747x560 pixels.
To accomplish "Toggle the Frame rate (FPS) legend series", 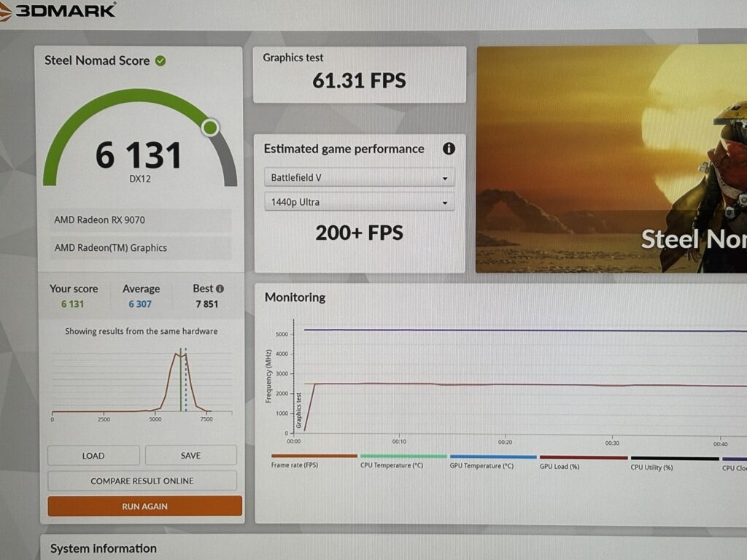I will tap(295, 465).
